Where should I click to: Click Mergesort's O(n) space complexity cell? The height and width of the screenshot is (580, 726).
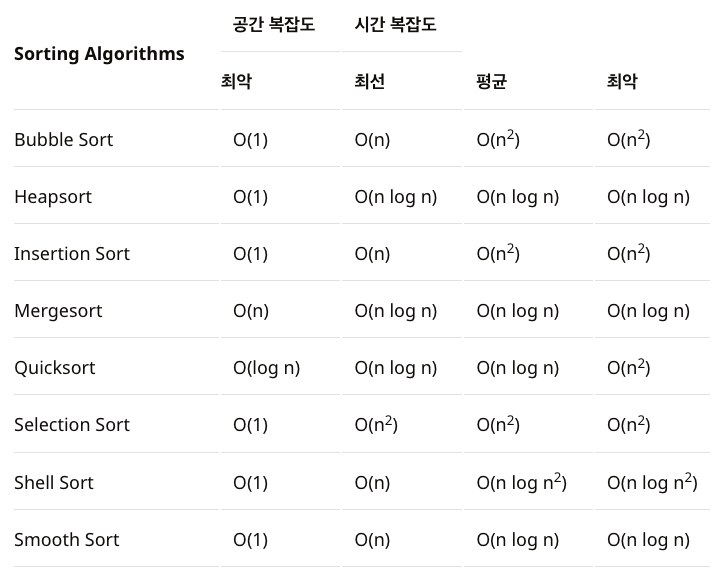[x=251, y=311]
